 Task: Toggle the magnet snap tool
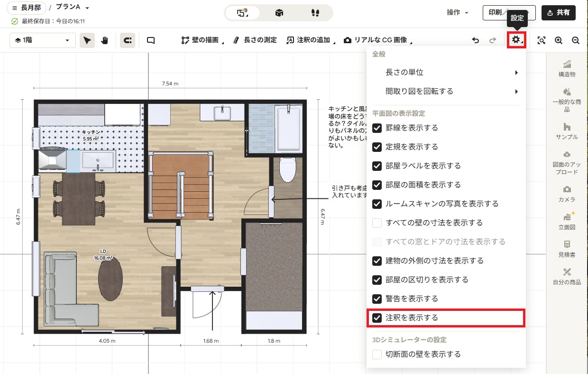(x=127, y=40)
